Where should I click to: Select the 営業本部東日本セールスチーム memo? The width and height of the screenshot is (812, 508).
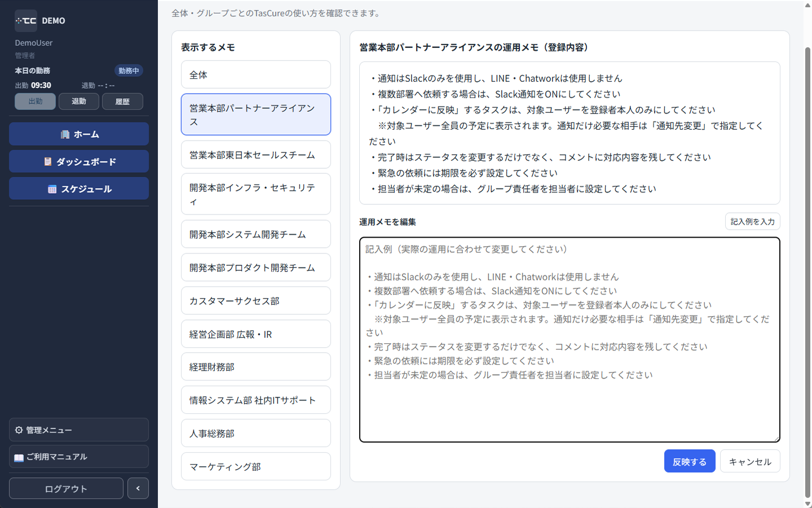click(256, 155)
